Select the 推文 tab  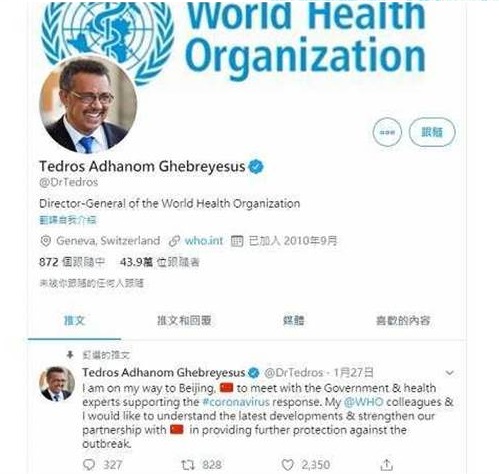pos(74,320)
